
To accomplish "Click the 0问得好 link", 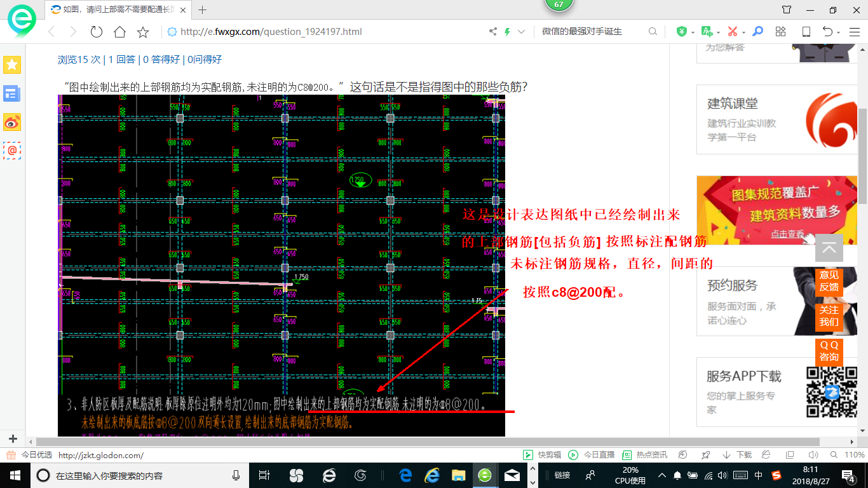I will [204, 59].
